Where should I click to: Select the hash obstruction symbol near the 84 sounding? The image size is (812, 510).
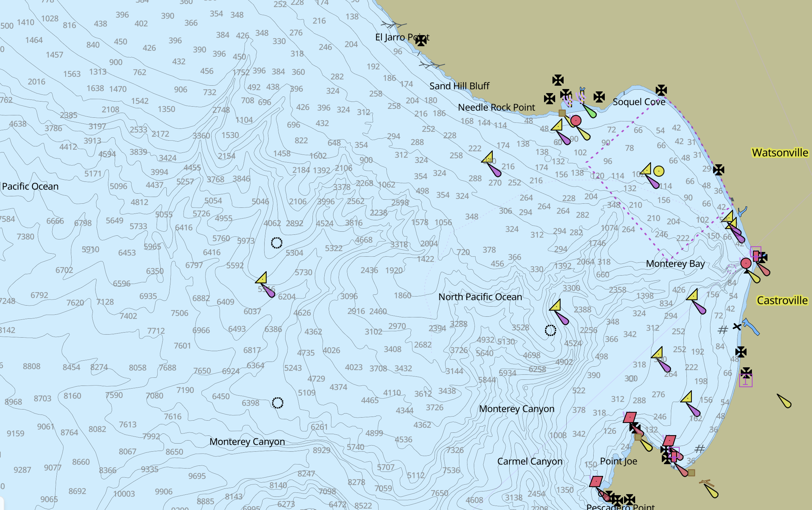(x=723, y=330)
